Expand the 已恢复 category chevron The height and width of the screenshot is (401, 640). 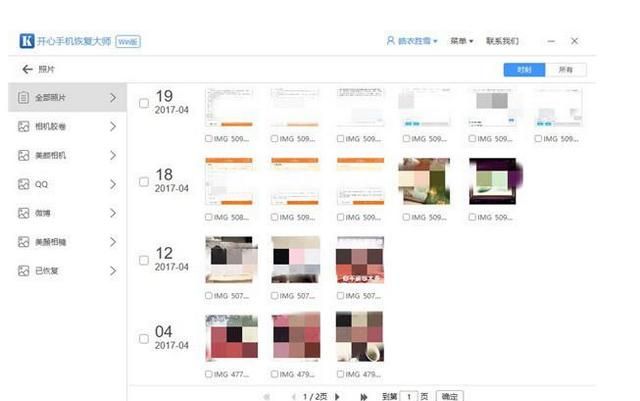tap(113, 271)
